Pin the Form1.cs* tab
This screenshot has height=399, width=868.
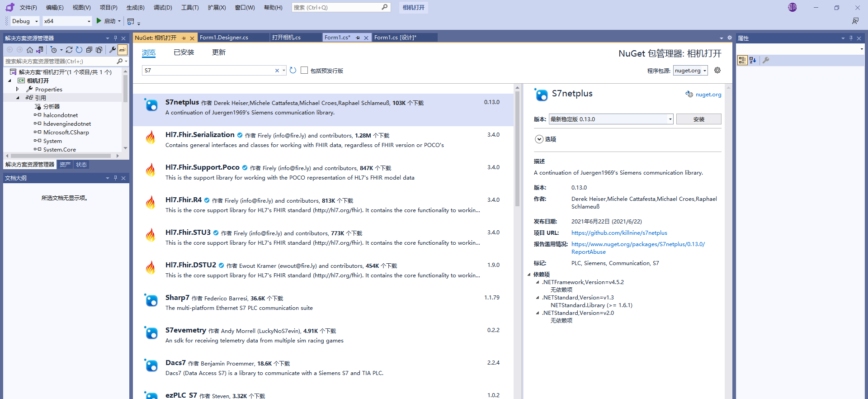click(x=358, y=38)
